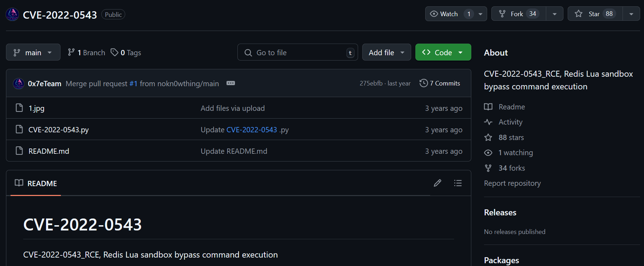Focus the Go to file search field
Viewport: 644px width, 266px height.
click(298, 52)
